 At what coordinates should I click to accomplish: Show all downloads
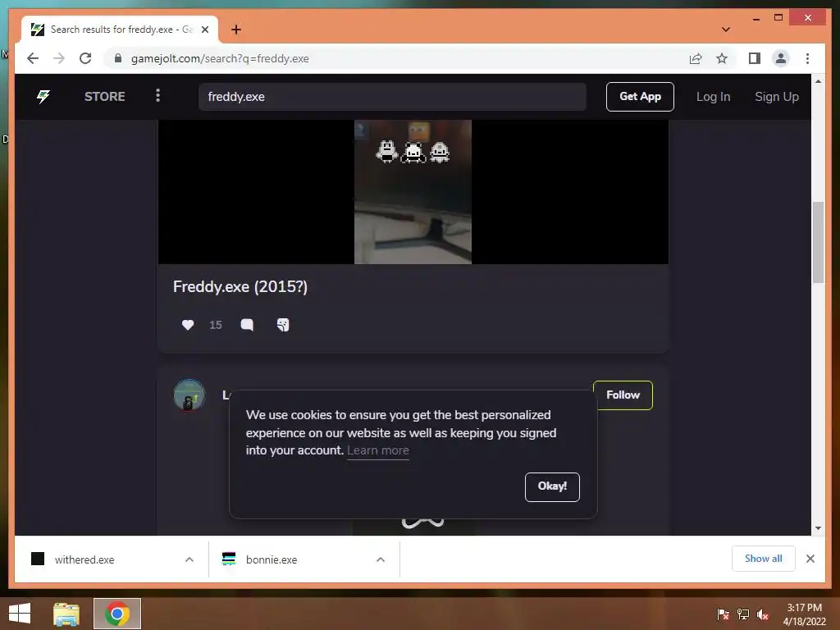[x=764, y=559]
